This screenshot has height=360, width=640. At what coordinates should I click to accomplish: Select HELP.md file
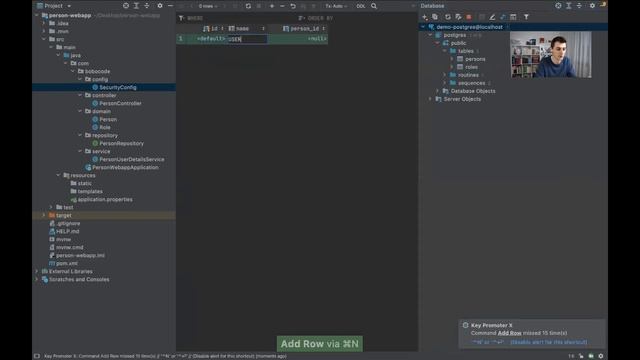click(67, 231)
